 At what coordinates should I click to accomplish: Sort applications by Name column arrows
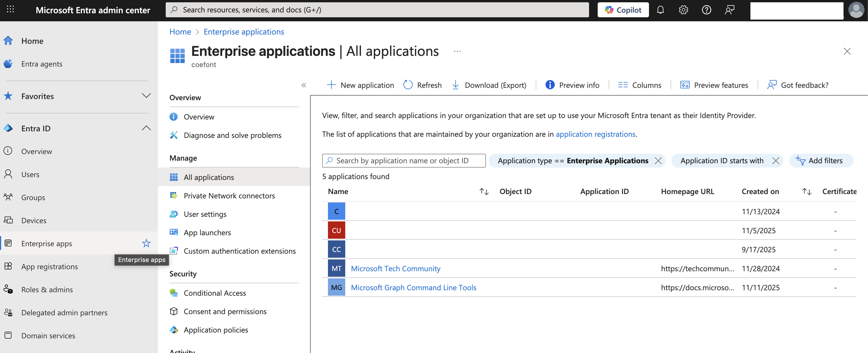pyautogui.click(x=484, y=191)
